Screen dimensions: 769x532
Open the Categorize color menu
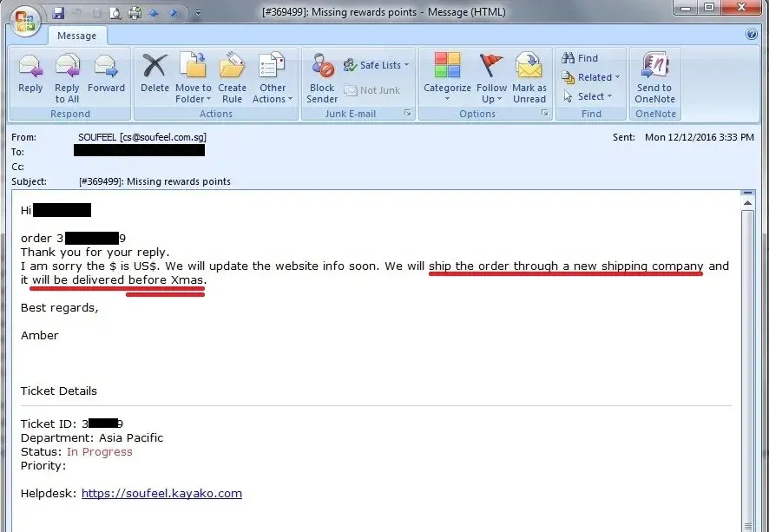(447, 78)
